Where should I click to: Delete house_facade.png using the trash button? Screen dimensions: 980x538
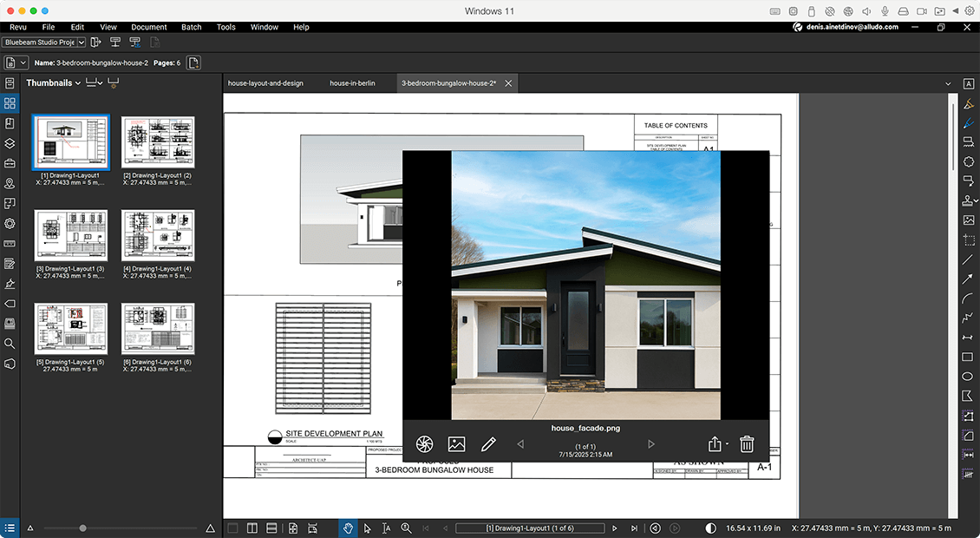746,444
